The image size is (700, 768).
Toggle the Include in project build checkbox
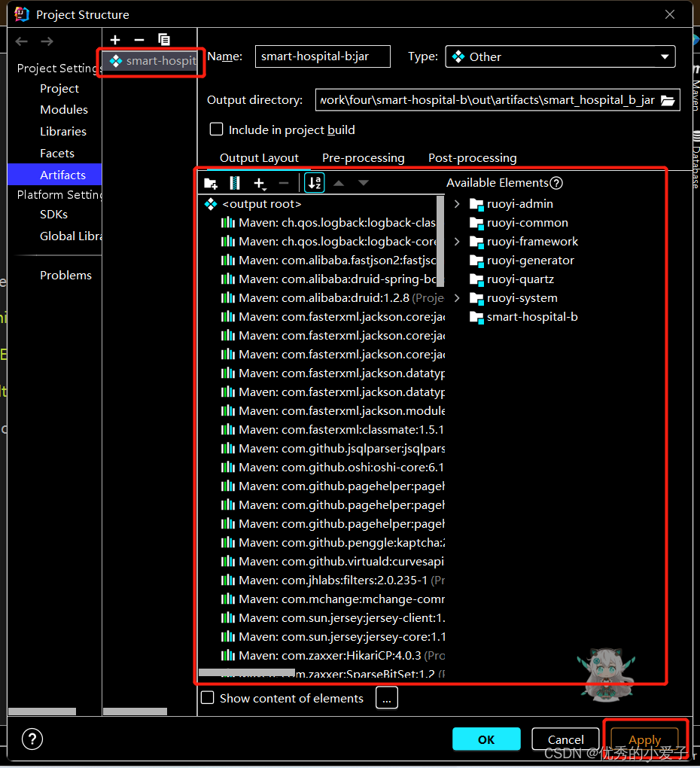pyautogui.click(x=216, y=130)
